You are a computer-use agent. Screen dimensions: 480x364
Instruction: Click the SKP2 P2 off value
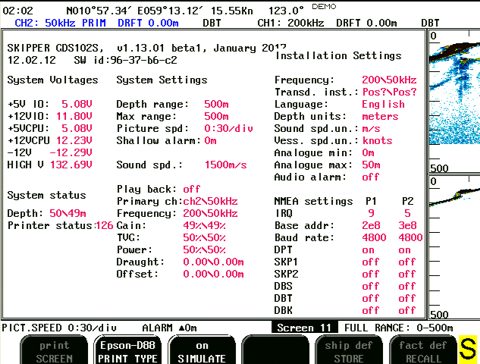(407, 274)
